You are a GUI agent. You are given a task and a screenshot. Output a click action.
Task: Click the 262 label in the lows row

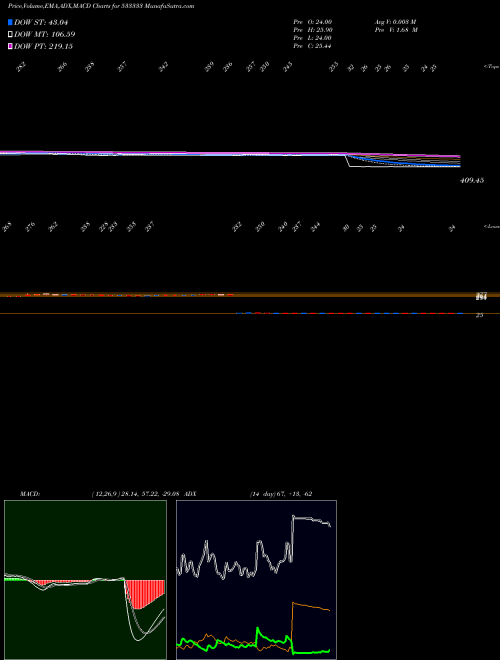click(x=53, y=228)
